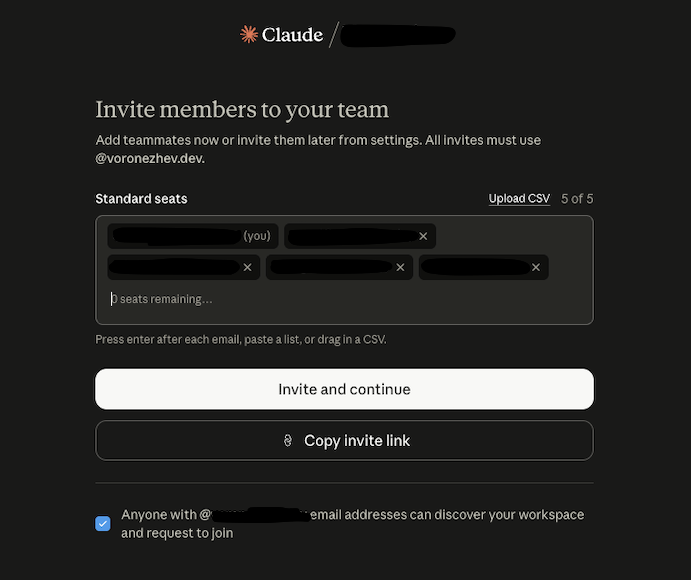The width and height of the screenshot is (691, 580).
Task: Remove the email chip beside the (you) chip
Action: click(423, 236)
